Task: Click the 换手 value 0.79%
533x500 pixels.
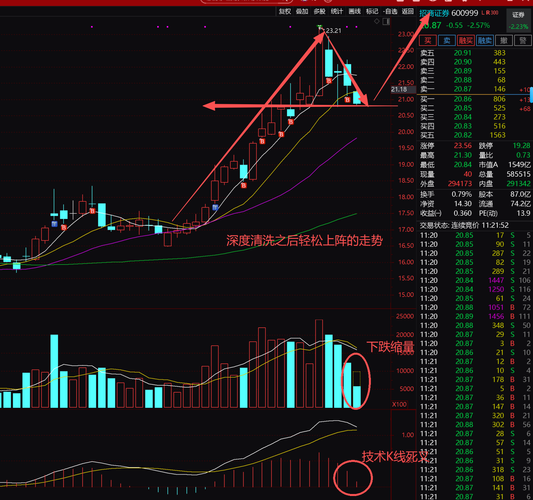Action: 461,194
